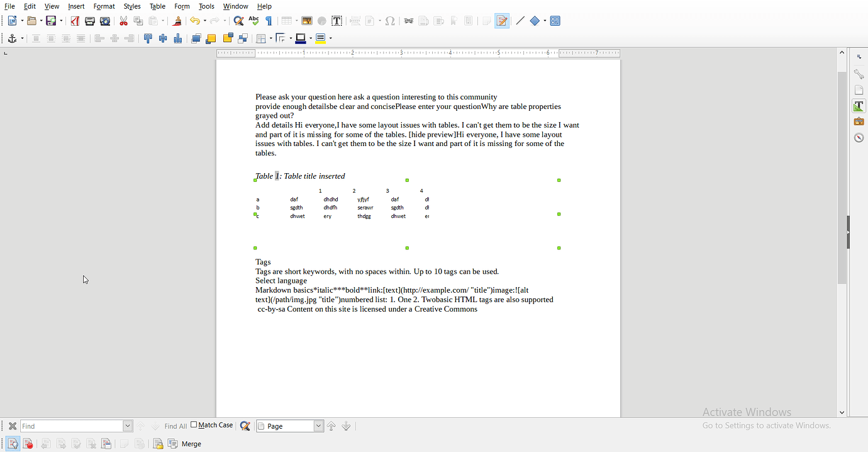This screenshot has width=868, height=452.
Task: Open Find and Replace from the find bar
Action: (245, 426)
